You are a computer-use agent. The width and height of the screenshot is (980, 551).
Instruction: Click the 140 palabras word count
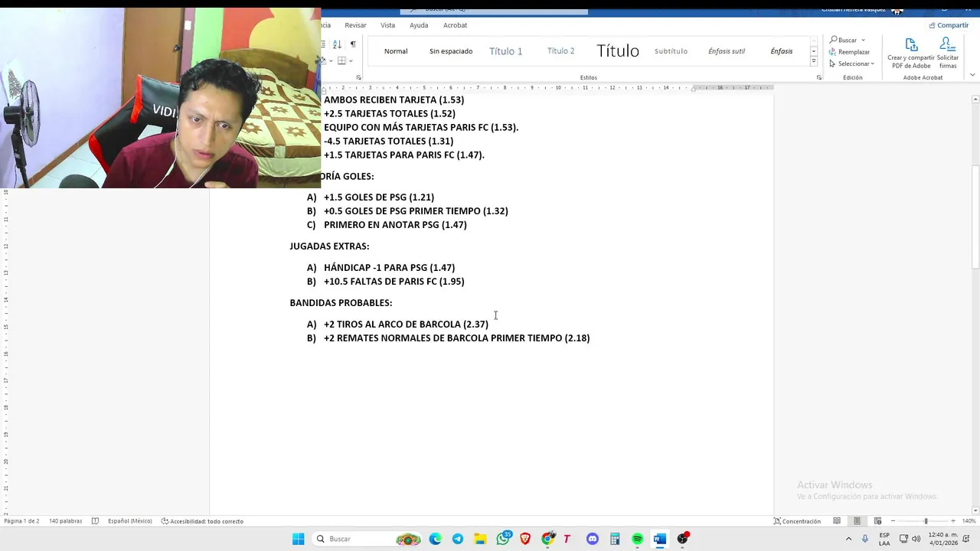tap(65, 521)
